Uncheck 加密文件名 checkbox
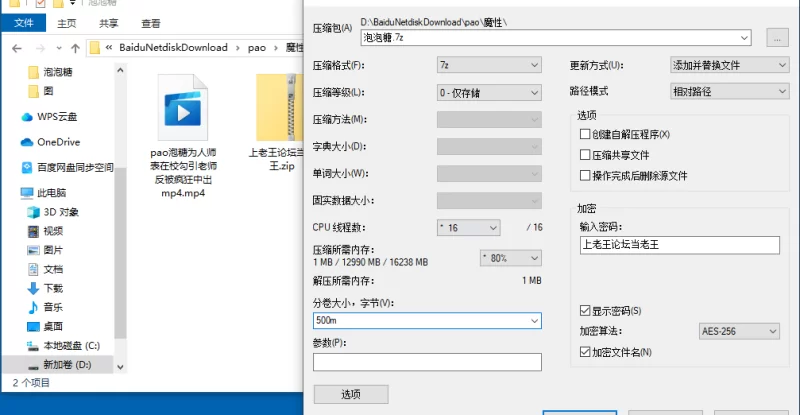The image size is (800, 415). tap(585, 352)
